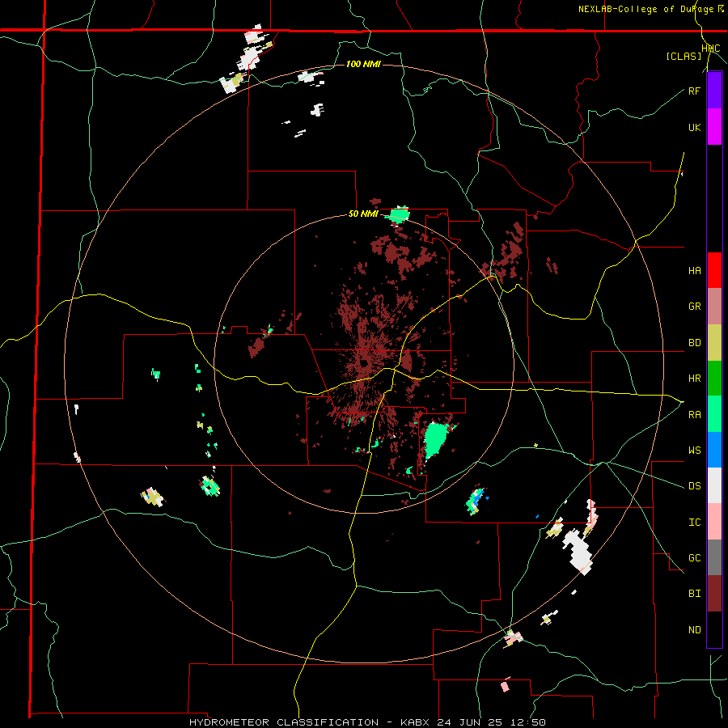The height and width of the screenshot is (728, 728).
Task: Click the [CLAS] legend header text
Action: pyautogui.click(x=684, y=56)
